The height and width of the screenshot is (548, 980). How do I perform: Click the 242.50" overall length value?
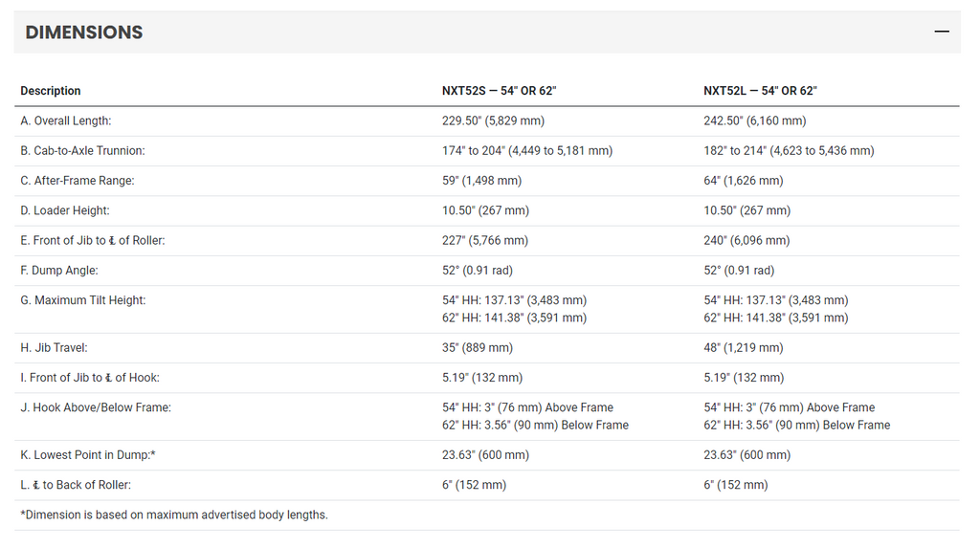(755, 121)
